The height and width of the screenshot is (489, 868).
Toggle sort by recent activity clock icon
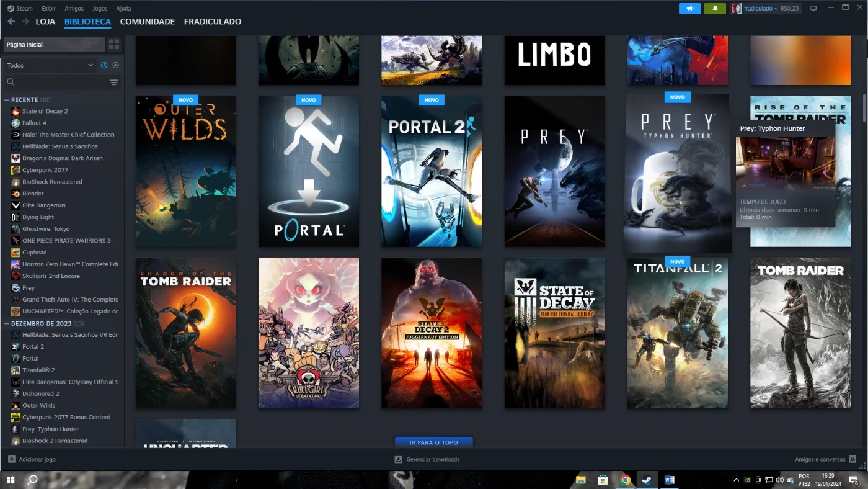(104, 65)
